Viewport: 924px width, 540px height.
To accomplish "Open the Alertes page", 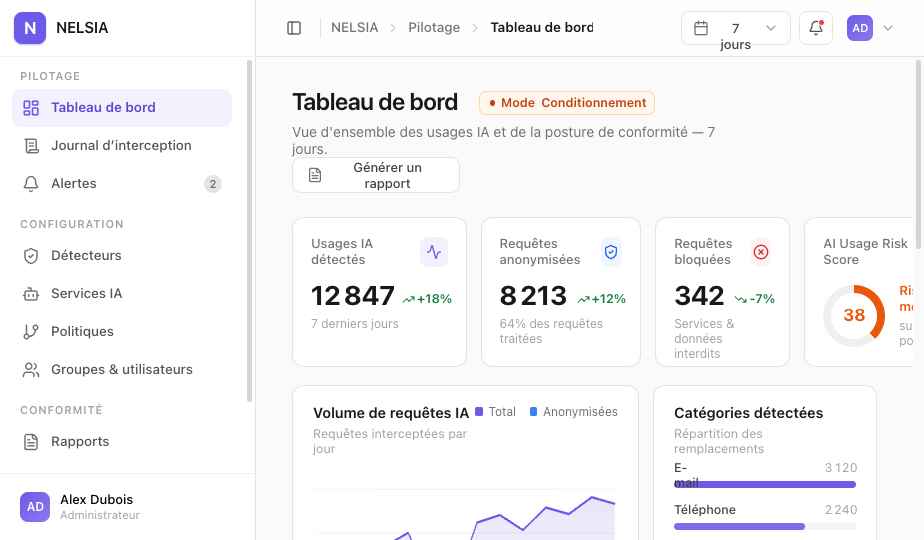I will pyautogui.click(x=122, y=184).
